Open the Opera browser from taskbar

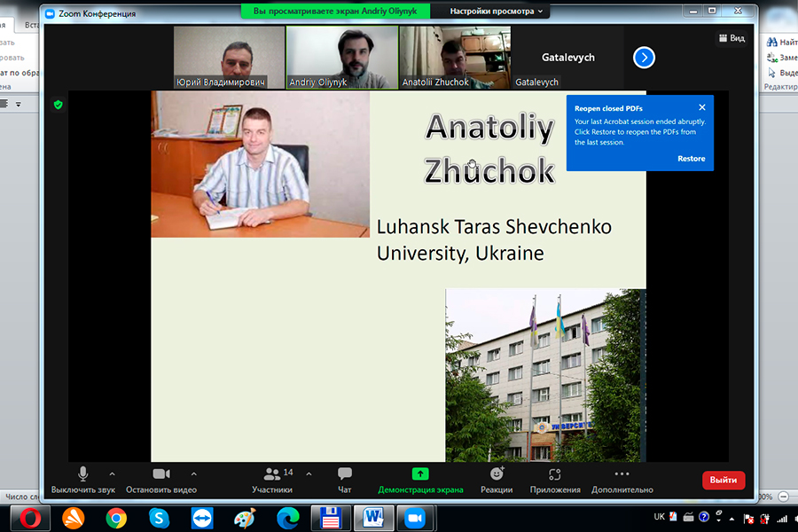pyautogui.click(x=30, y=519)
